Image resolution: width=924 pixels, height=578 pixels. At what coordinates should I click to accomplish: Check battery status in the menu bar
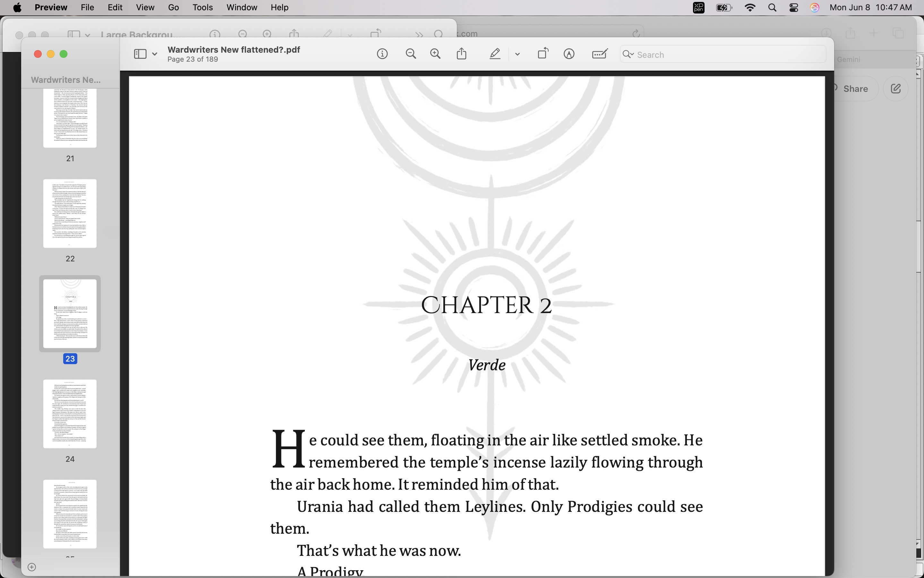coord(724,8)
